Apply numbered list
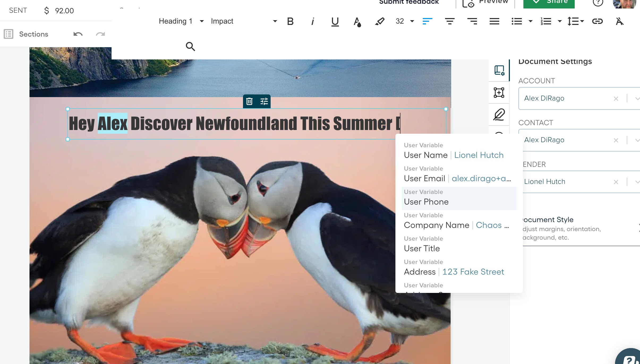 pyautogui.click(x=546, y=21)
